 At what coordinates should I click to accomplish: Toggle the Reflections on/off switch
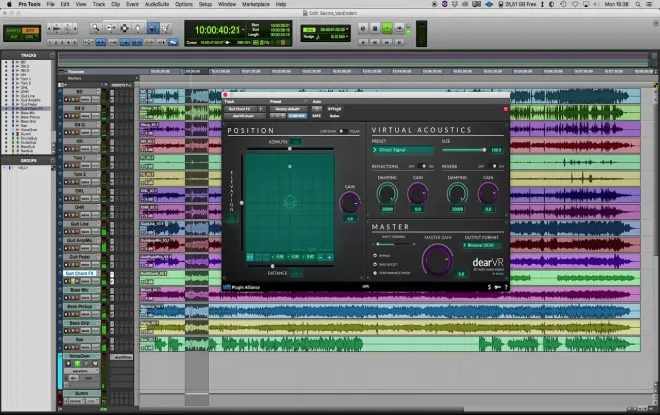pyautogui.click(x=422, y=166)
